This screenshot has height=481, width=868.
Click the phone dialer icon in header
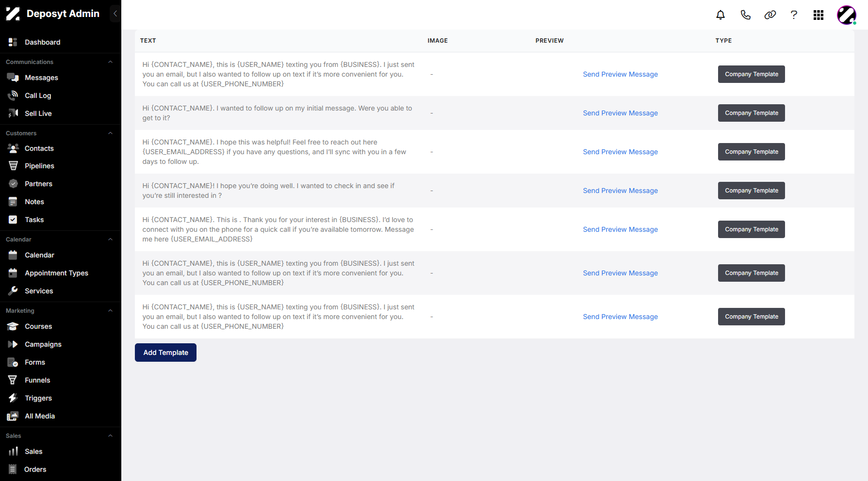(x=746, y=15)
